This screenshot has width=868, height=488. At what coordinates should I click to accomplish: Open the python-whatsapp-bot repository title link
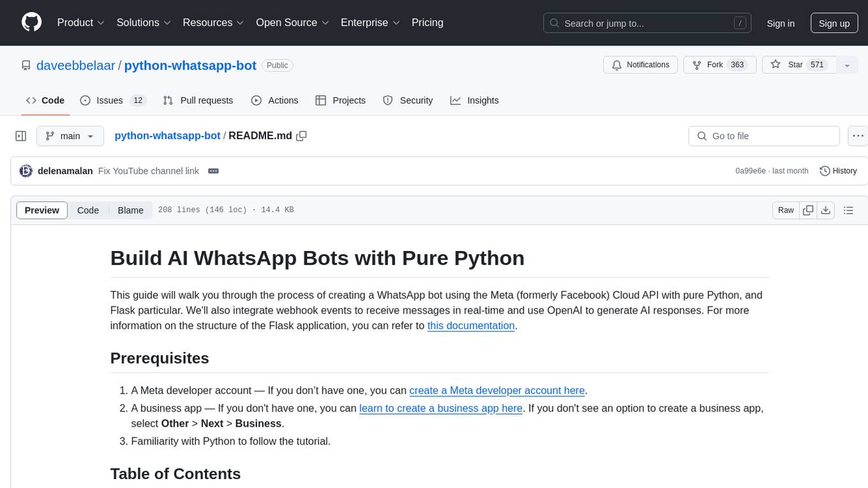[190, 65]
